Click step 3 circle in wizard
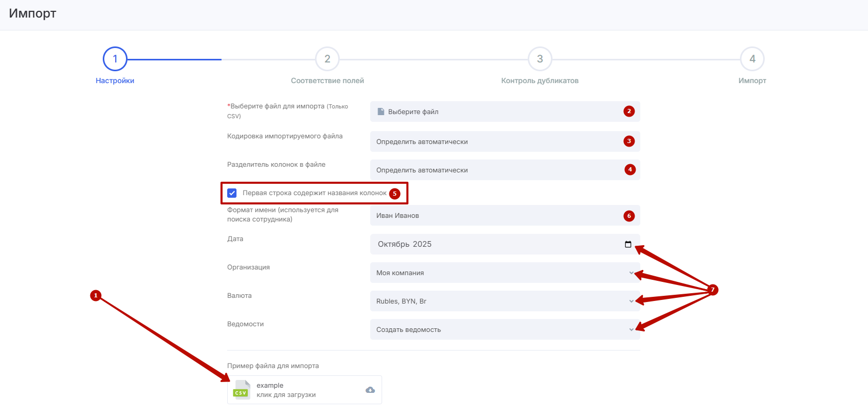Viewport: 868px width, 413px height. click(x=540, y=59)
